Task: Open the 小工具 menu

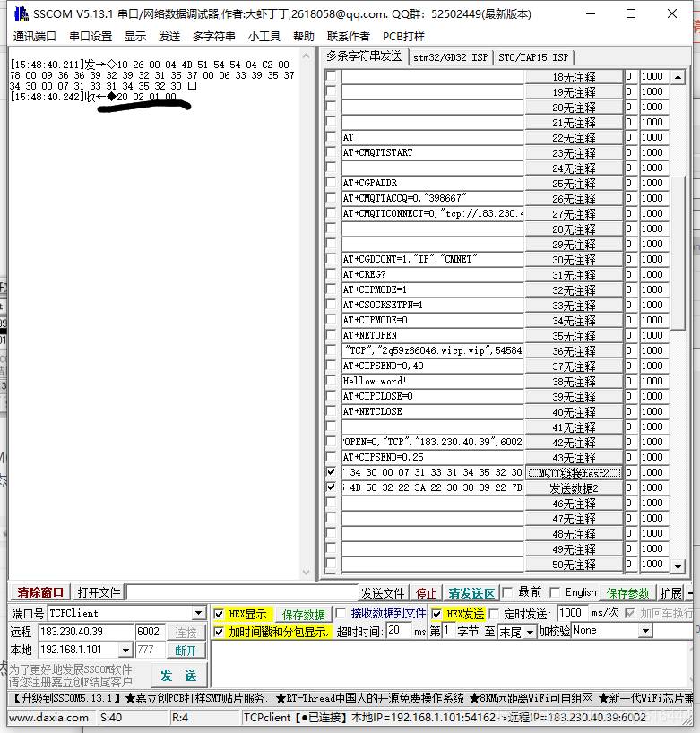Action: (x=264, y=36)
